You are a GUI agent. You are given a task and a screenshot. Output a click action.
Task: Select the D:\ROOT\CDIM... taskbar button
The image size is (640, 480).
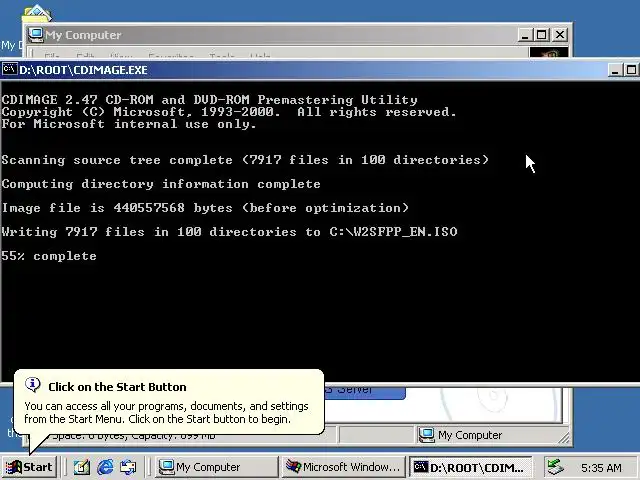click(x=470, y=467)
